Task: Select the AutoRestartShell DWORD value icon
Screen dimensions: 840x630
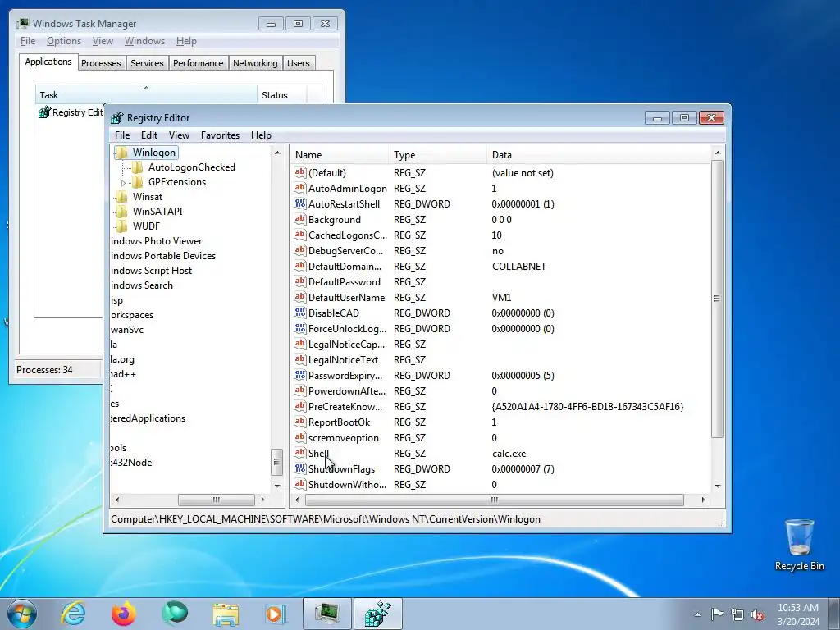Action: click(x=300, y=203)
